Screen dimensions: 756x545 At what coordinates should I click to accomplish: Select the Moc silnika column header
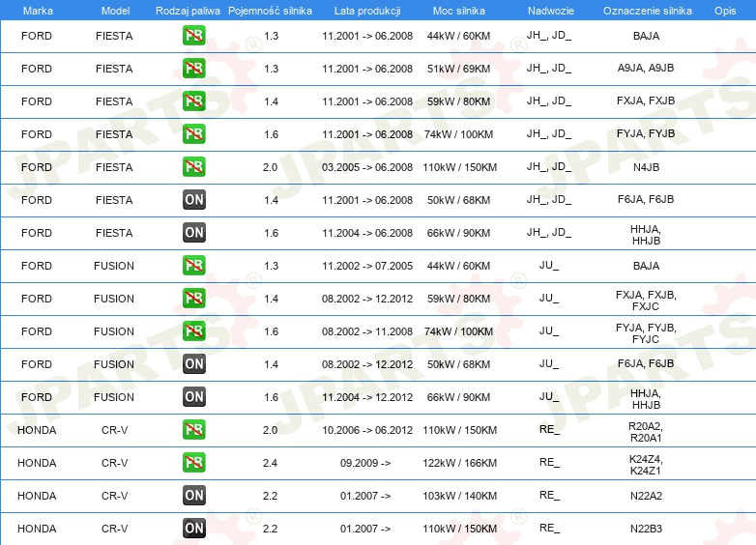coord(459,10)
